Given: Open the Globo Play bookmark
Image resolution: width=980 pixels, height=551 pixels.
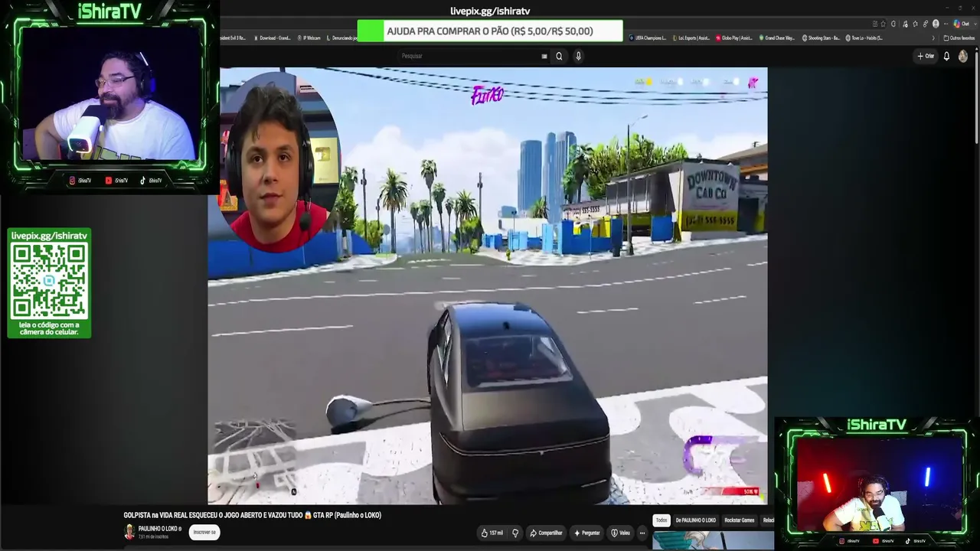Looking at the screenshot, I should [x=734, y=37].
